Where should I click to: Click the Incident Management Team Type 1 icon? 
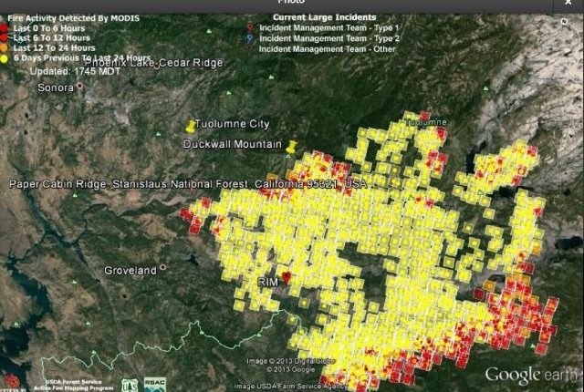coord(250,28)
